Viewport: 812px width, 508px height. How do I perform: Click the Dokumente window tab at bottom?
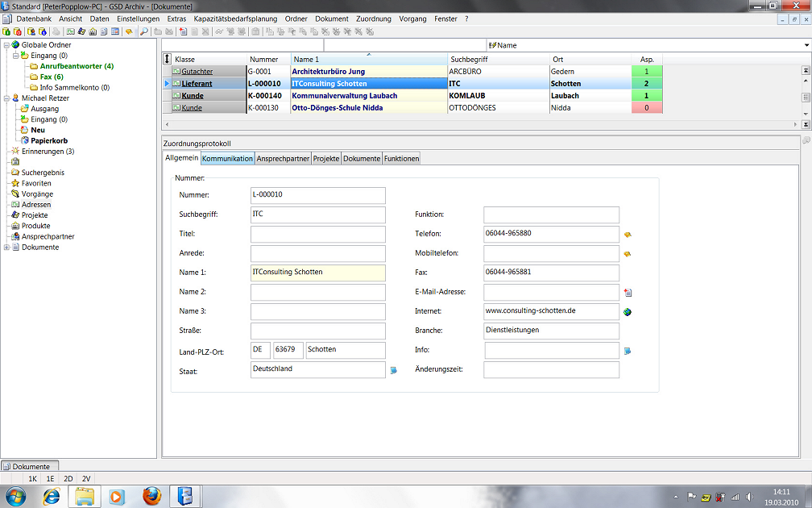pos(30,466)
